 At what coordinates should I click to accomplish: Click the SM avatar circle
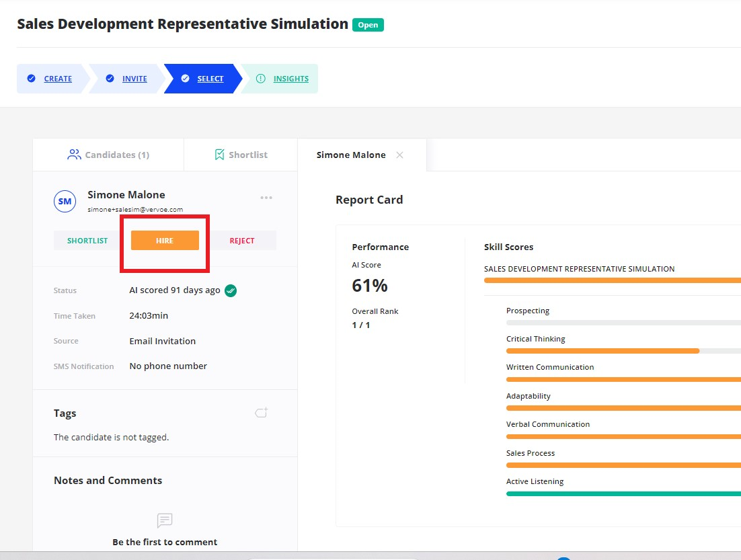tap(65, 201)
